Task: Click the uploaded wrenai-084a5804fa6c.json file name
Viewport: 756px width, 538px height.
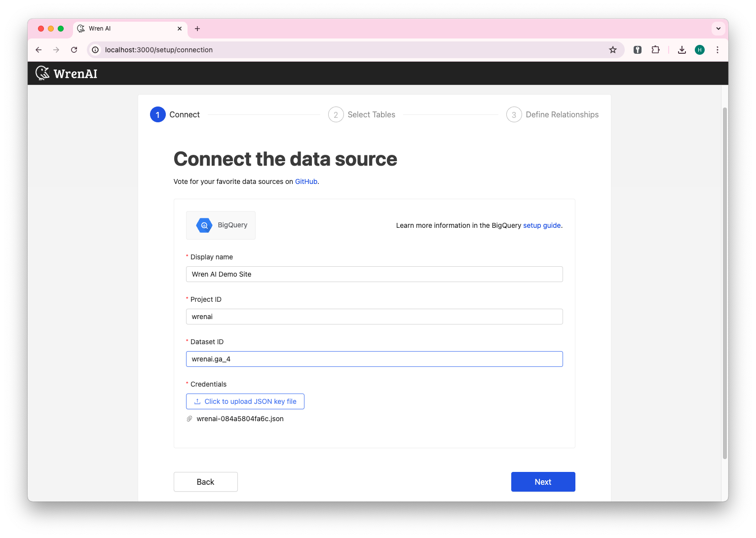Action: (240, 419)
